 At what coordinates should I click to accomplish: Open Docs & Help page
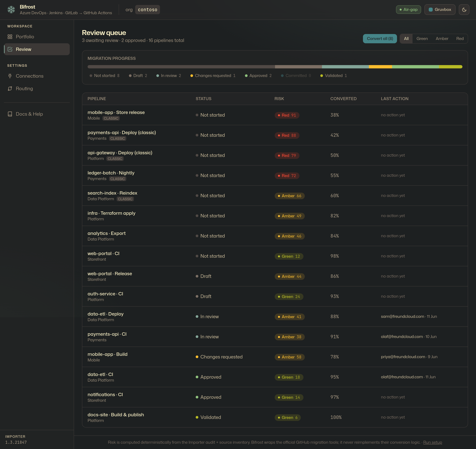point(37,114)
